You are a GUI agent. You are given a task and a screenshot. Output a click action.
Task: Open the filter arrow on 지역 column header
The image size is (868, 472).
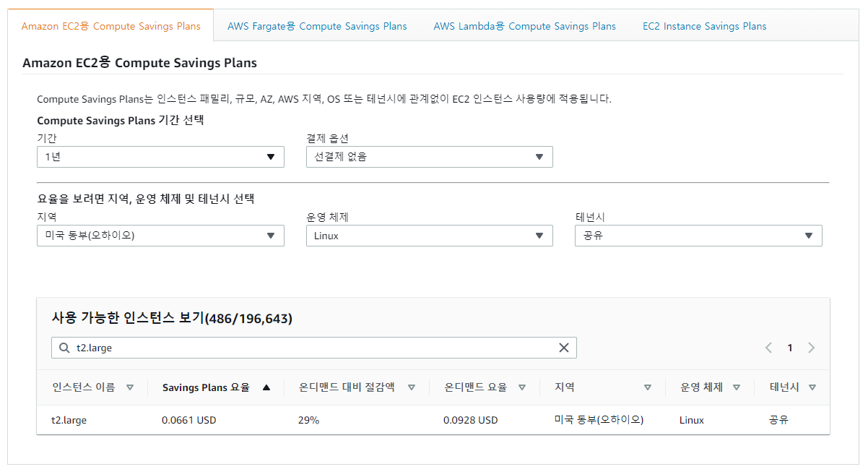(648, 387)
